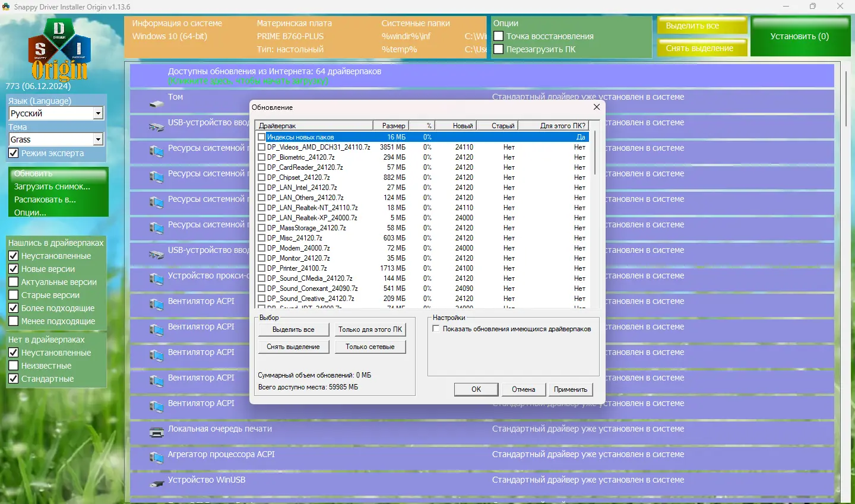Click the USB device icon in second row
Image resolution: width=855 pixels, height=504 pixels.
(157, 126)
